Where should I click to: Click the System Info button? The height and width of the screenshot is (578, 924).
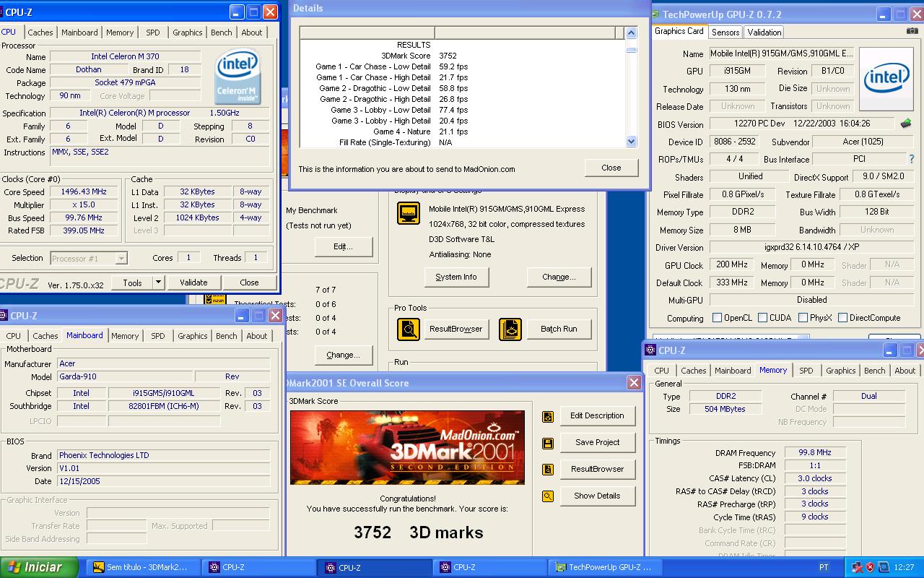[456, 277]
